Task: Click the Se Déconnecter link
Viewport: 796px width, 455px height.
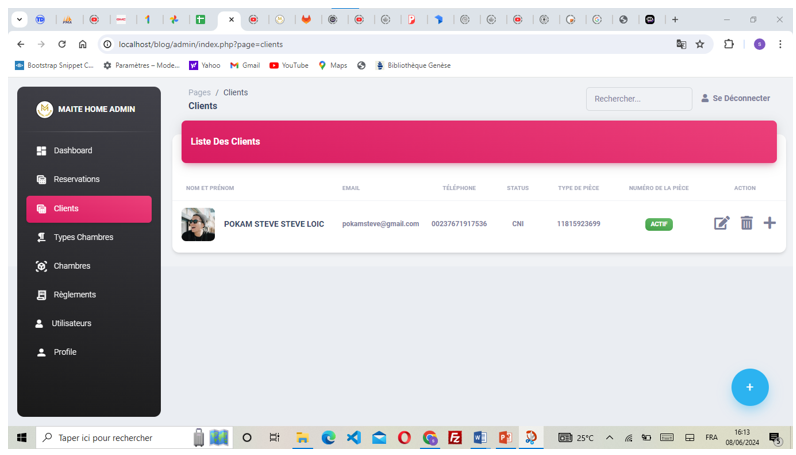Action: point(735,99)
